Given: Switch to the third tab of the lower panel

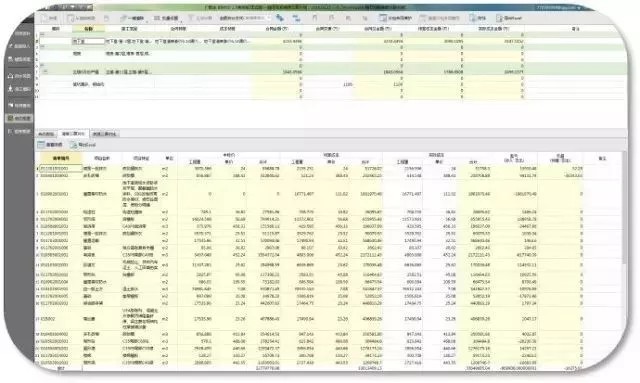Looking at the screenshot, I should click(104, 134).
